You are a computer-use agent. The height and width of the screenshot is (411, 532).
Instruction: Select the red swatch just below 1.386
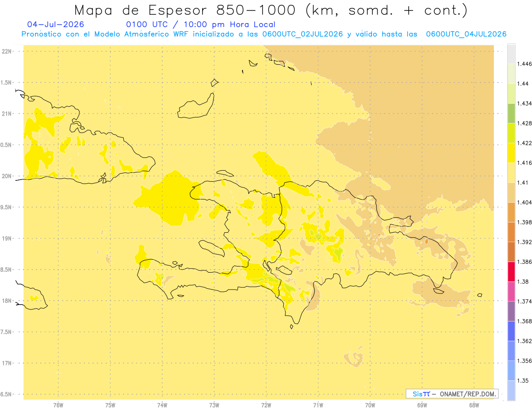click(x=511, y=272)
